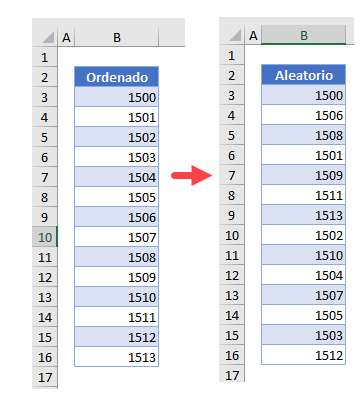The width and height of the screenshot is (363, 412).
Task: Select the cell 1513 under Aleatorio
Action: tap(304, 215)
